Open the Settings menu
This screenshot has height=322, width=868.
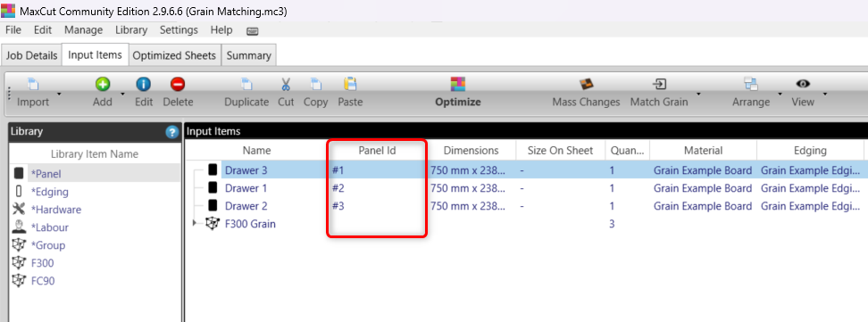[179, 29]
